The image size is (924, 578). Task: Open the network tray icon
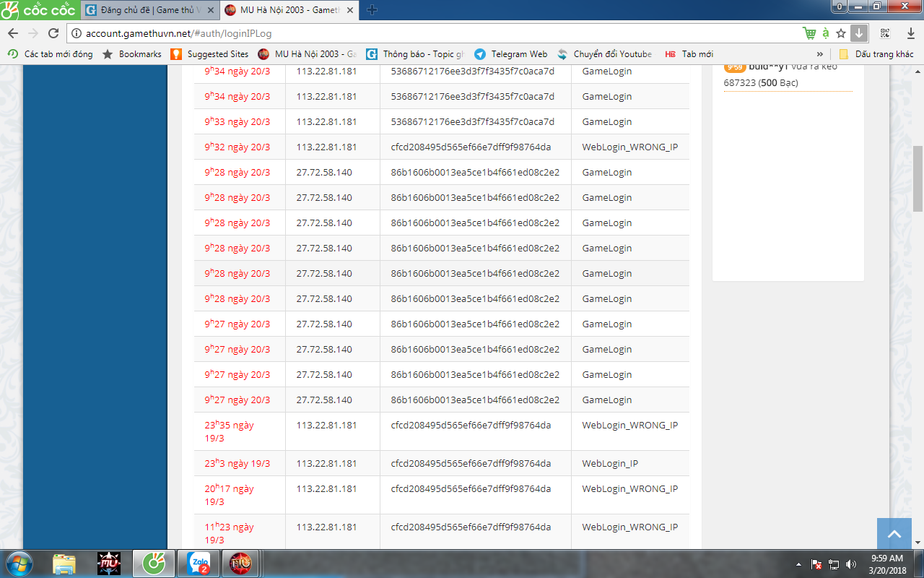pos(834,564)
